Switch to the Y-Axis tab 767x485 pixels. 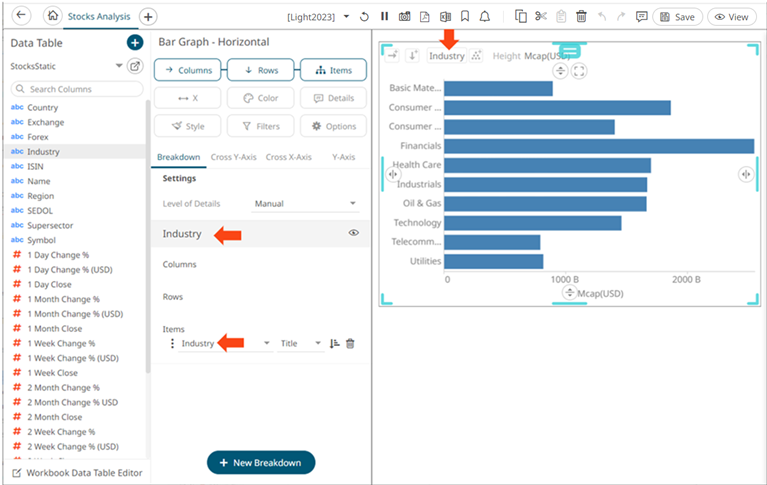pos(342,157)
